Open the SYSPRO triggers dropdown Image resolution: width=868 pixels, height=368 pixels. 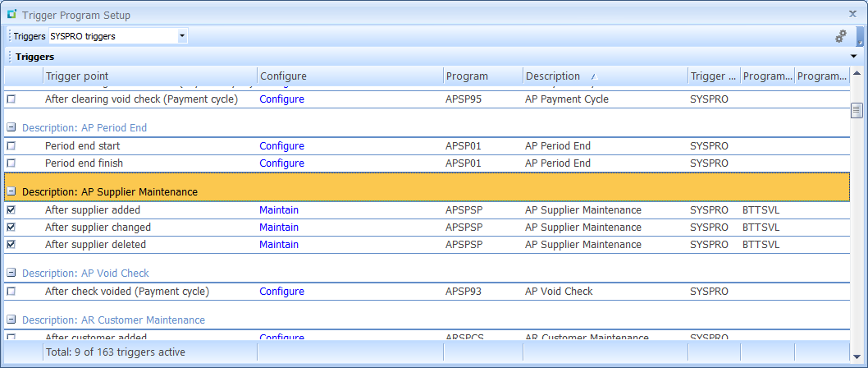[182, 36]
